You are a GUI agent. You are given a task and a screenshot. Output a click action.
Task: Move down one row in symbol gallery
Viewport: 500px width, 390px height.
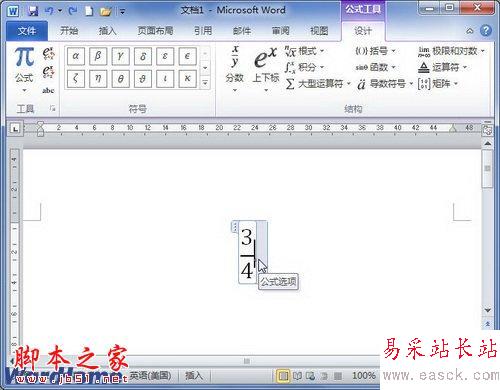[205, 68]
